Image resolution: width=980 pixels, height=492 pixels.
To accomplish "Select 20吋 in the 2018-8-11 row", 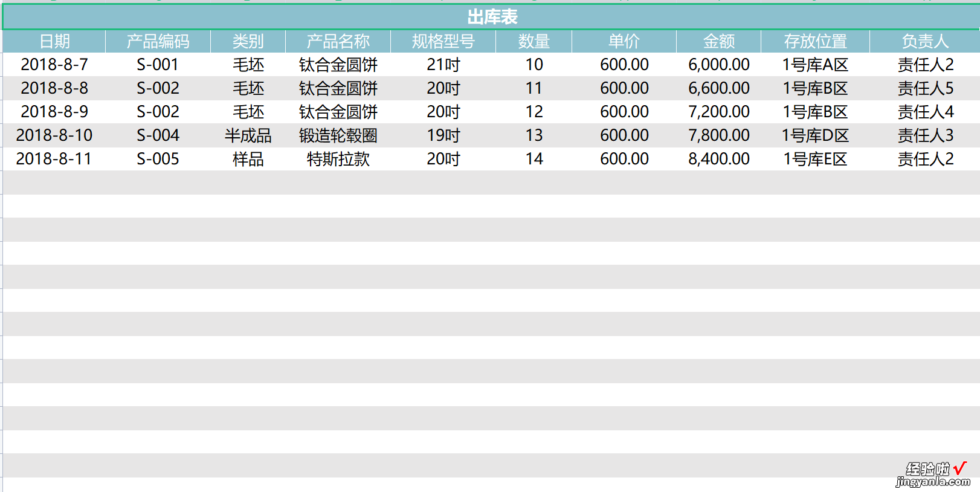I will click(x=443, y=159).
